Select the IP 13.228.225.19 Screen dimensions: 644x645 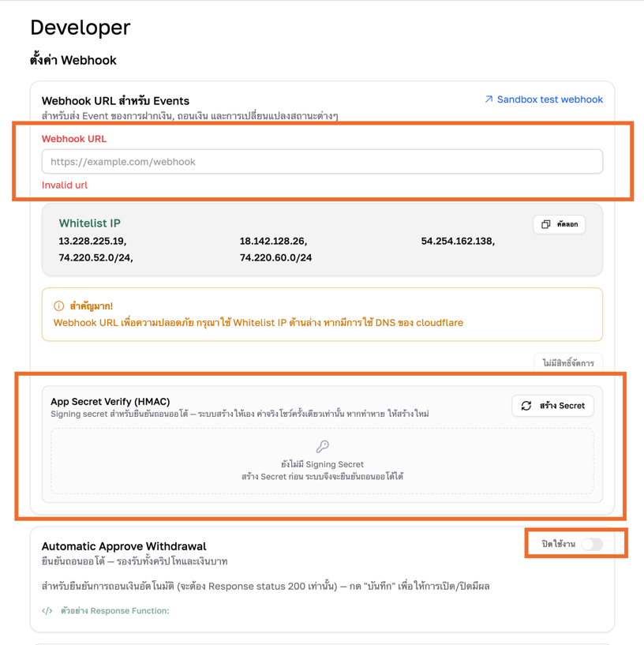[92, 241]
